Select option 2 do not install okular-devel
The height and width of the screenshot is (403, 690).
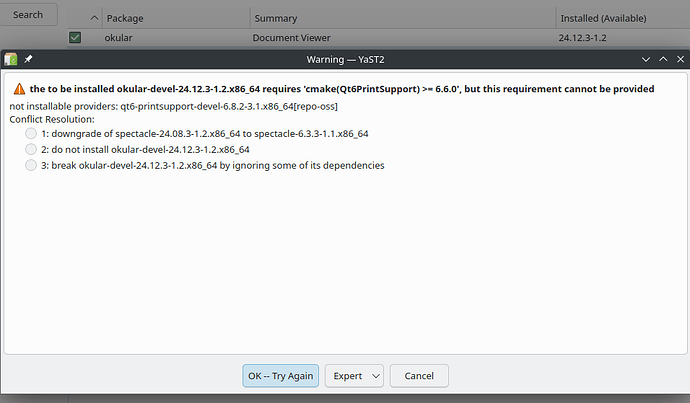[x=31, y=149]
